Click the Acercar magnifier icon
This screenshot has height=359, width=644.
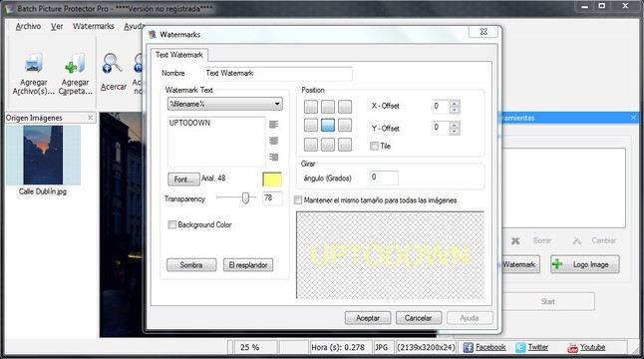pos(112,63)
